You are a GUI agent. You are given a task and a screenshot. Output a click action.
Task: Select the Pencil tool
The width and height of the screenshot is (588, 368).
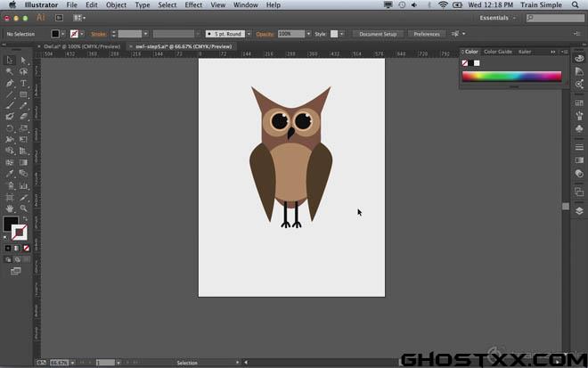point(23,105)
